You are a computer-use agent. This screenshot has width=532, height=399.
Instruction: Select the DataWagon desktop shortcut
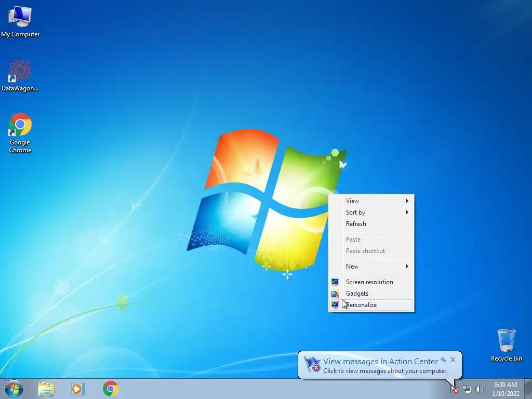(20, 75)
